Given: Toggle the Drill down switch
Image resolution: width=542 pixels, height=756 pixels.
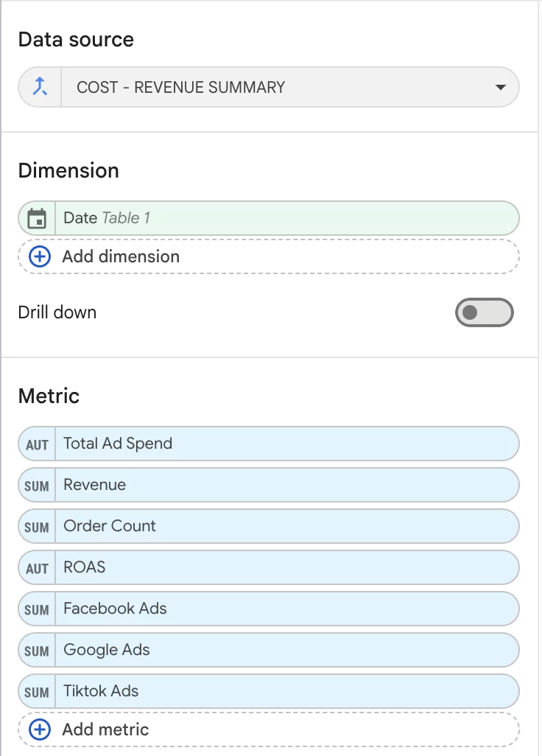Looking at the screenshot, I should [x=484, y=312].
